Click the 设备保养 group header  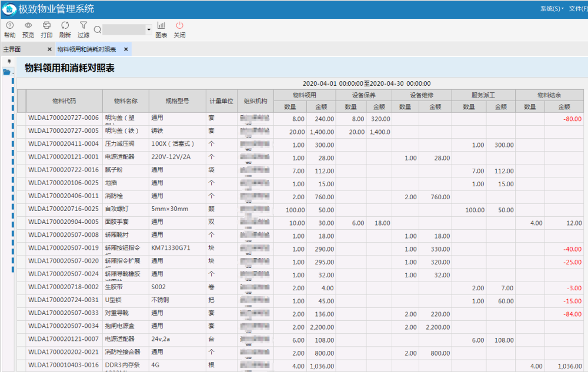(364, 95)
